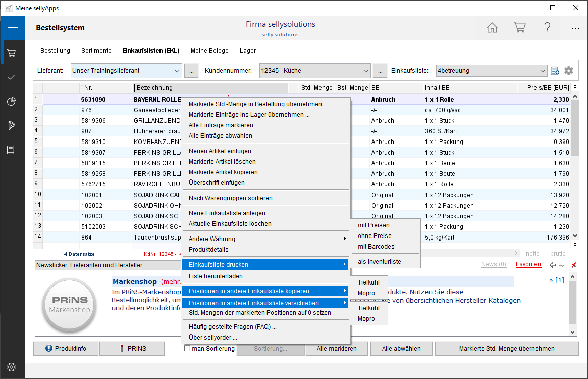Close the newsticker with the red X
The height and width of the screenshot is (379, 588).
click(574, 265)
